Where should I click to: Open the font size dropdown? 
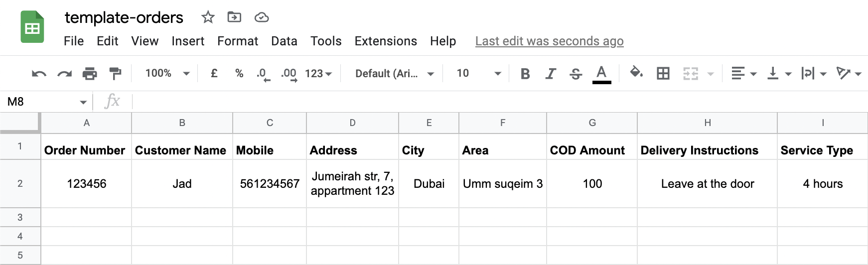(478, 74)
